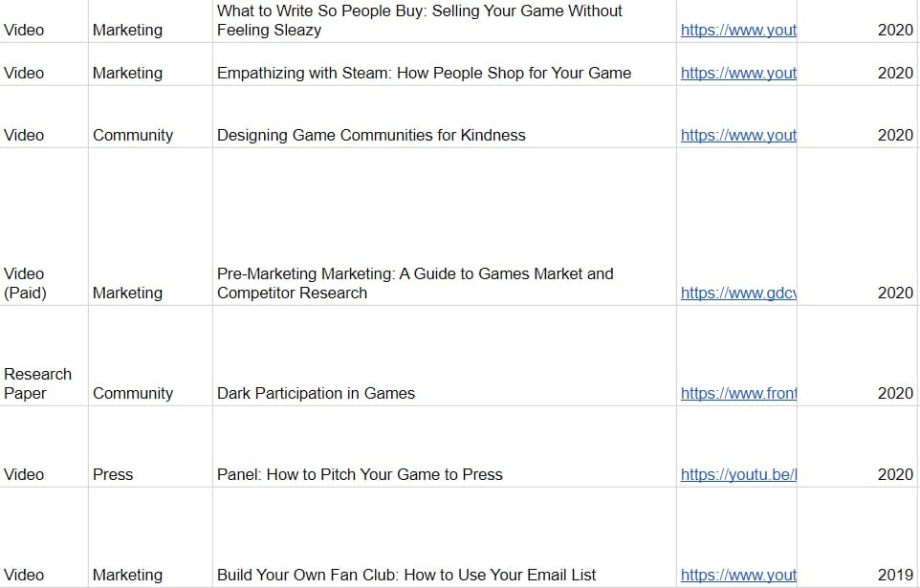Select the 'What to Write So People Buy' title cell

(x=419, y=20)
